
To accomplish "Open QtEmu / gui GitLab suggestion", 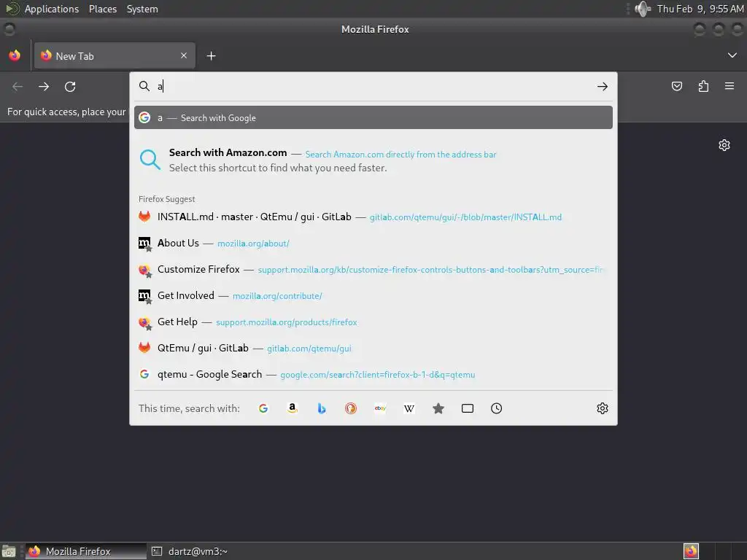I will (x=373, y=348).
